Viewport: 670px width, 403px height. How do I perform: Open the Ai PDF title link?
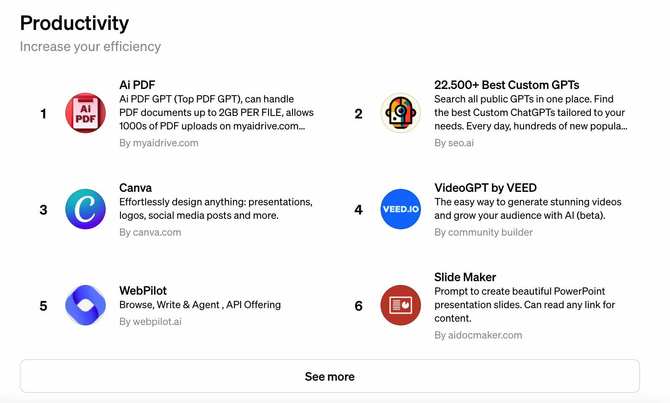pos(137,85)
